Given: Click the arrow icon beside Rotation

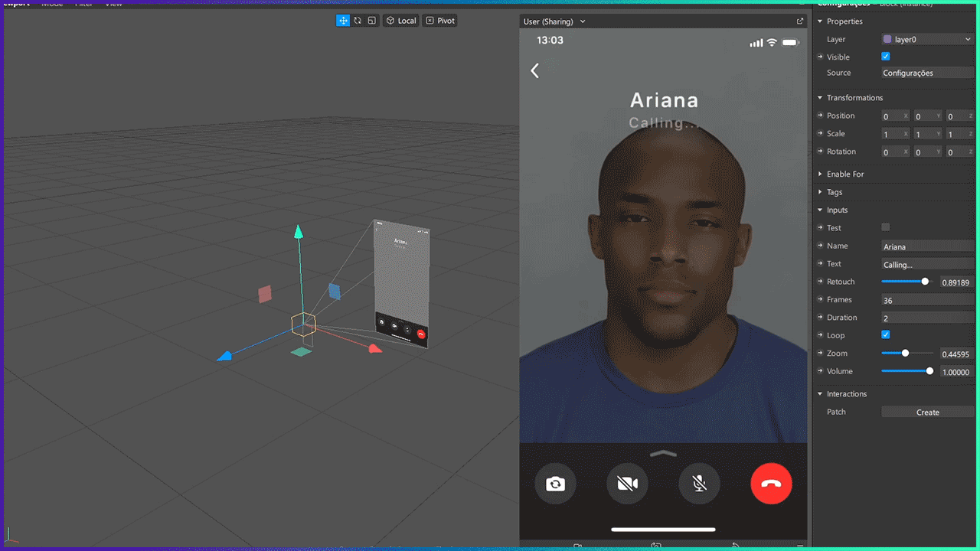Looking at the screenshot, I should click(820, 152).
